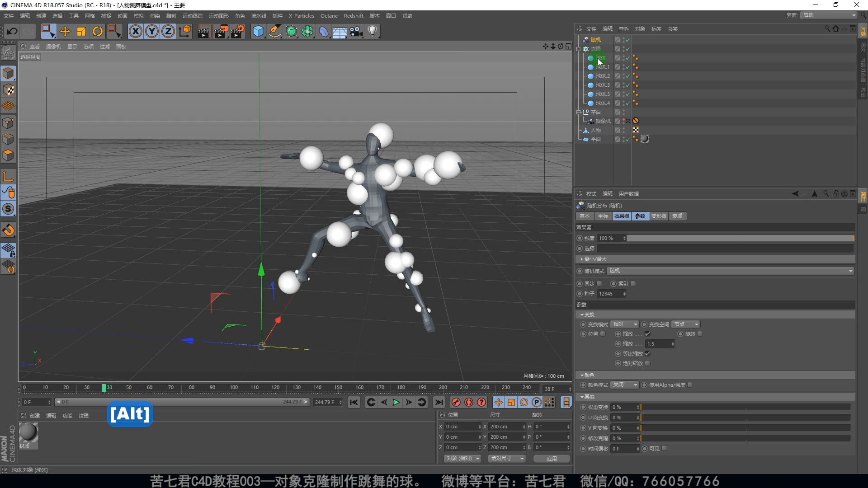Screen dimensions: 868x488
Task: Switch to the 参数 tab
Action: coord(640,216)
